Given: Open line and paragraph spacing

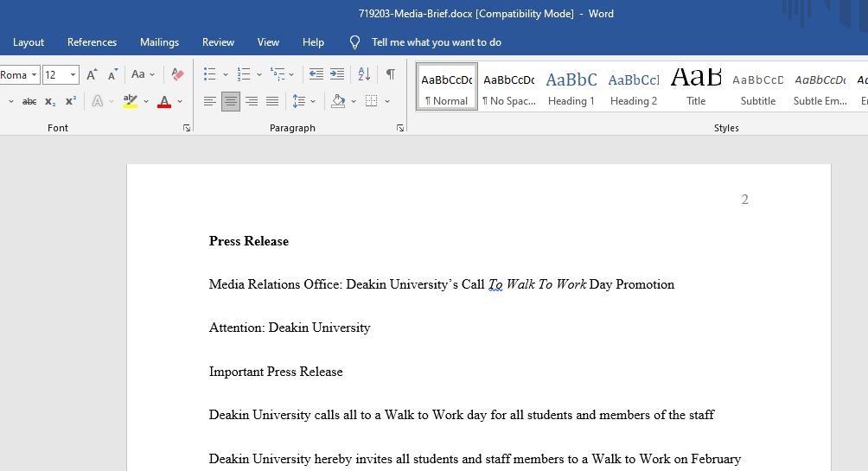Looking at the screenshot, I should [299, 101].
